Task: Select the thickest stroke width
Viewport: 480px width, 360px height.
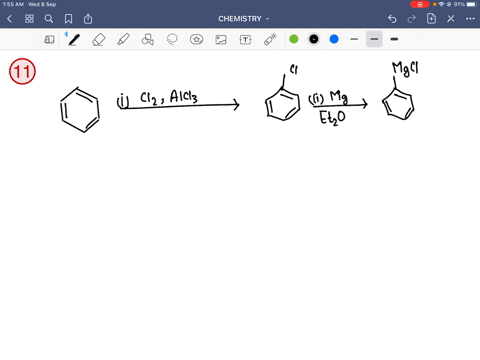Action: click(x=394, y=39)
